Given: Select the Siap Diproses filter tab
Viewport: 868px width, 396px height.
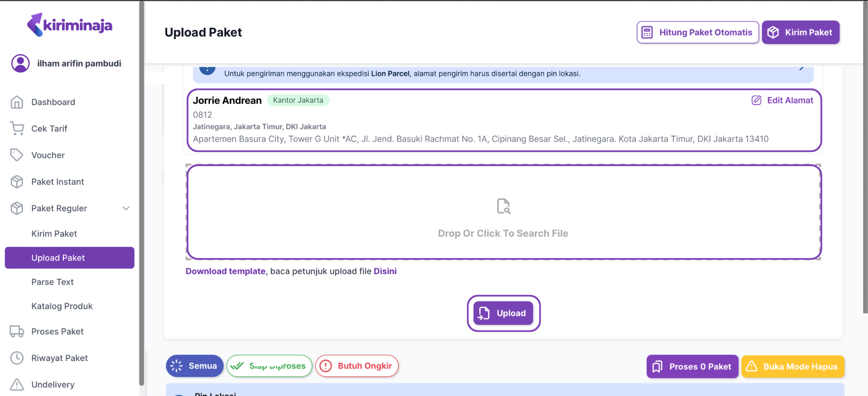Looking at the screenshot, I should pos(269,366).
